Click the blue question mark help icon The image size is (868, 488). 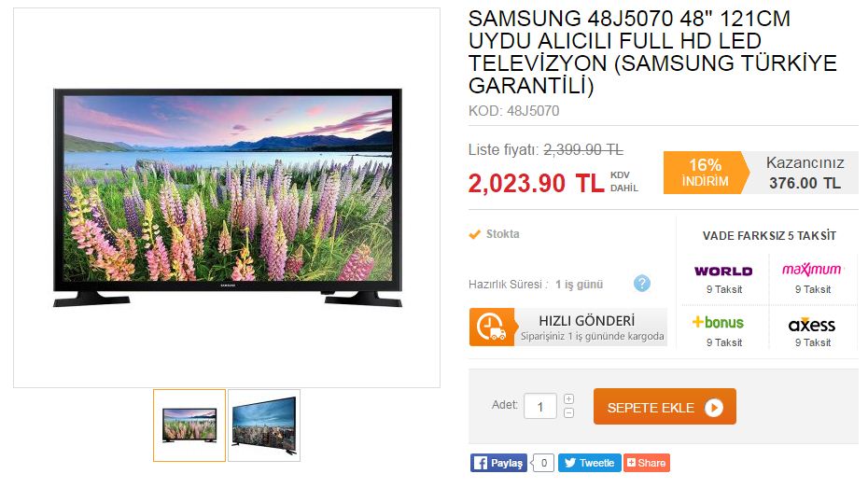[641, 284]
